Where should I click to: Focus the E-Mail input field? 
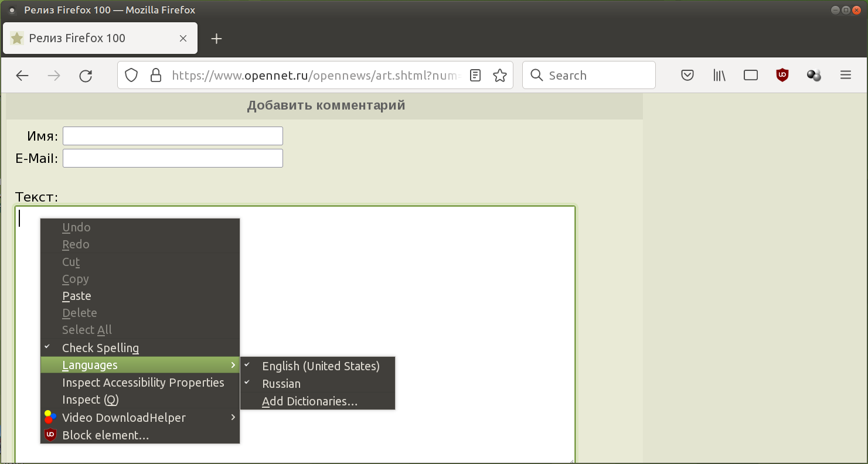[173, 158]
